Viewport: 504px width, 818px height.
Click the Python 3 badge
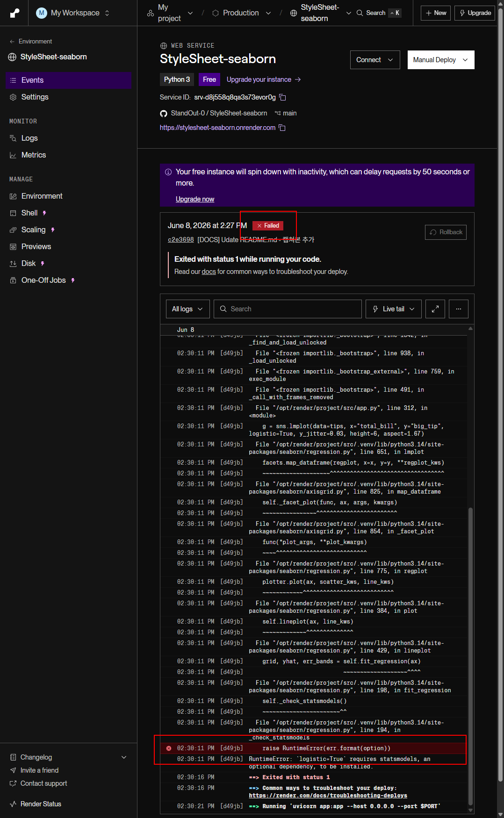coord(177,79)
